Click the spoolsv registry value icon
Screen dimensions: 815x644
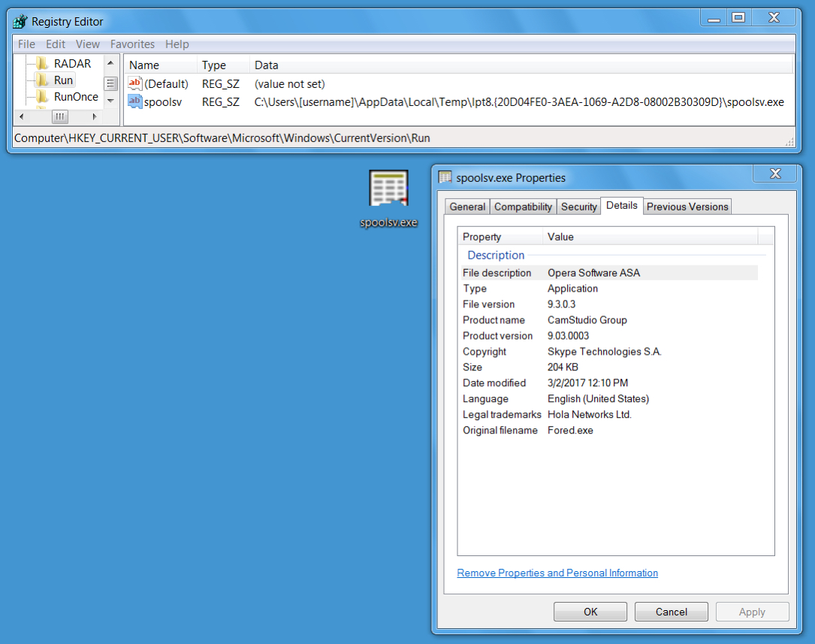[135, 101]
